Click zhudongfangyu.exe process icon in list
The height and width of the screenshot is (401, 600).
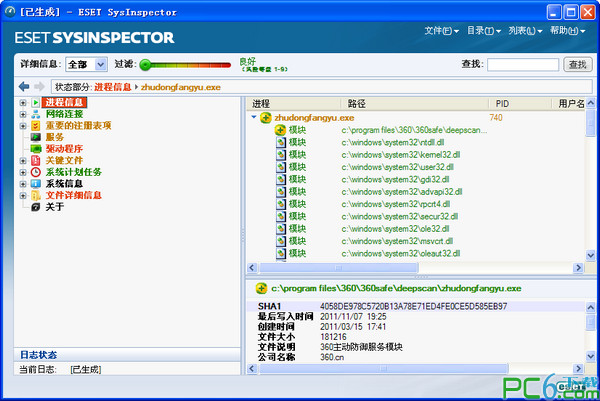point(266,118)
